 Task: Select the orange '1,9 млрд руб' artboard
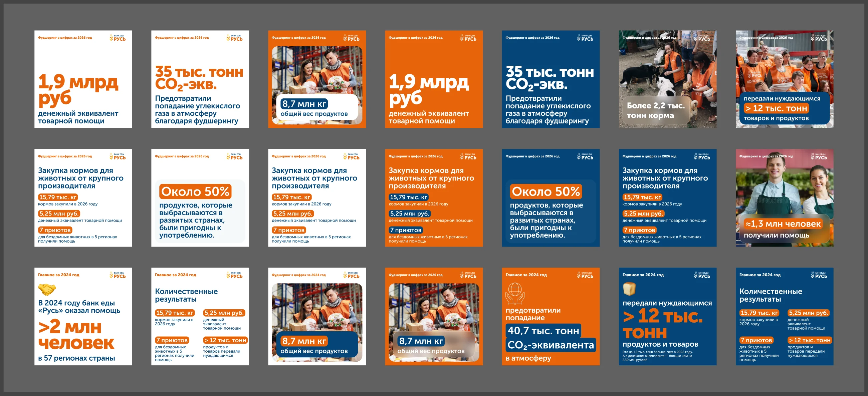pos(434,79)
